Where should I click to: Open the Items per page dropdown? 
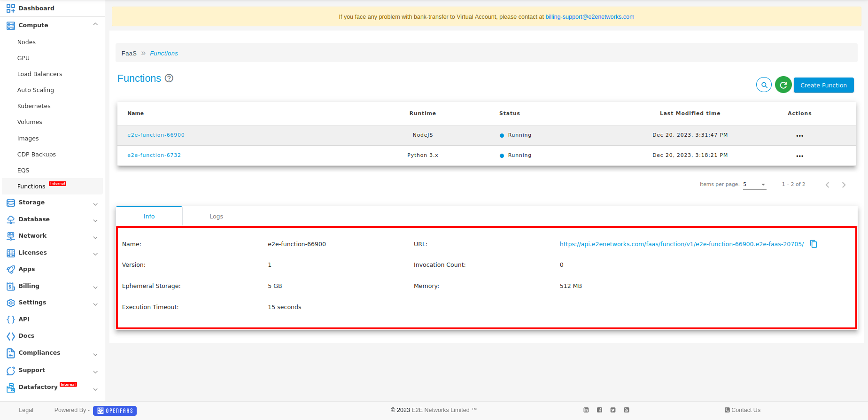point(754,185)
